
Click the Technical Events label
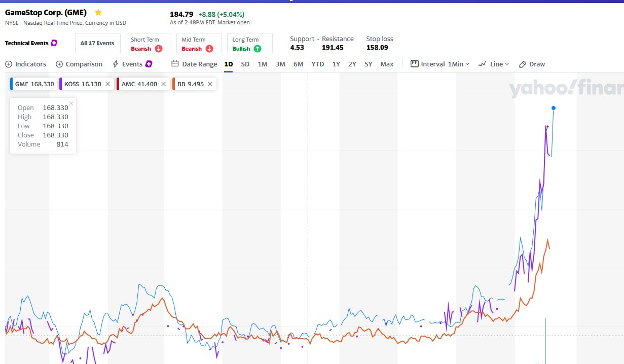point(27,43)
